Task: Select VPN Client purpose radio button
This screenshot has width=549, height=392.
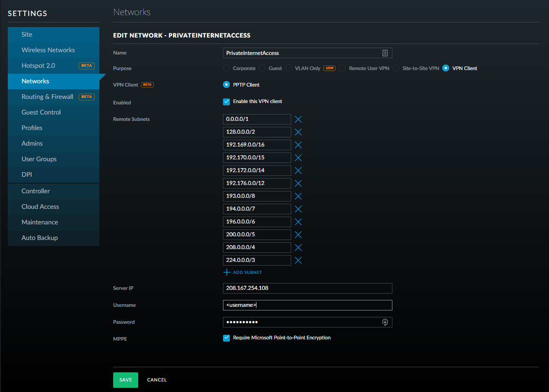Action: (x=446, y=68)
